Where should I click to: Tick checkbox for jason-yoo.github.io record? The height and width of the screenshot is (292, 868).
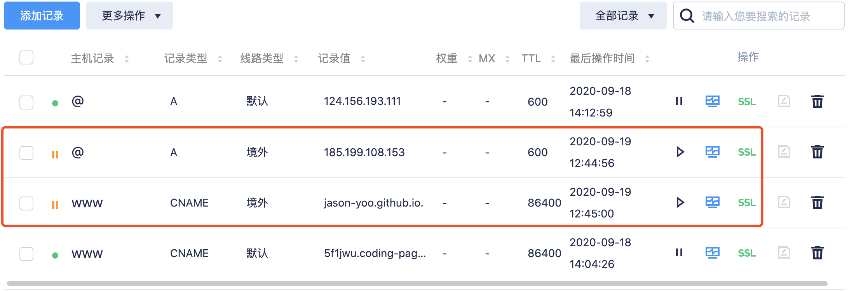coord(26,203)
